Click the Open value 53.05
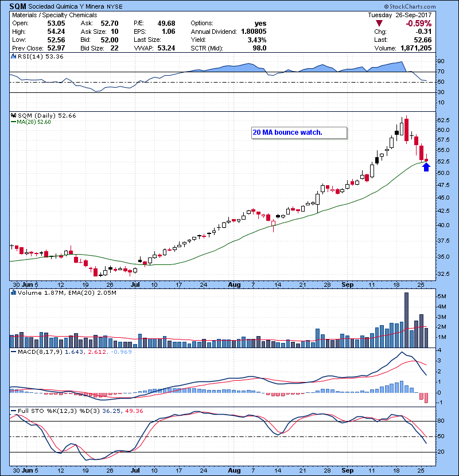This screenshot has width=459, height=476. click(56, 24)
